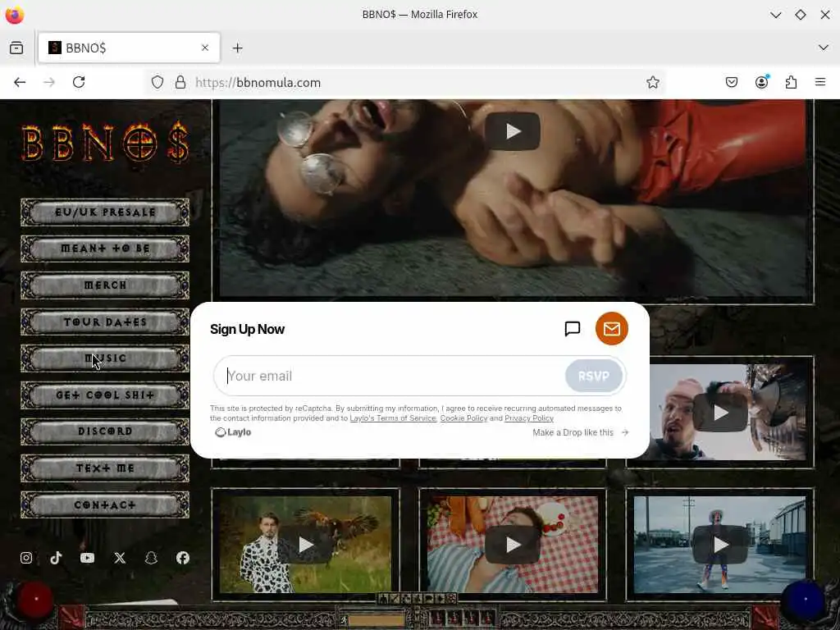
Task: Open the Facebook social icon
Action: point(183,558)
